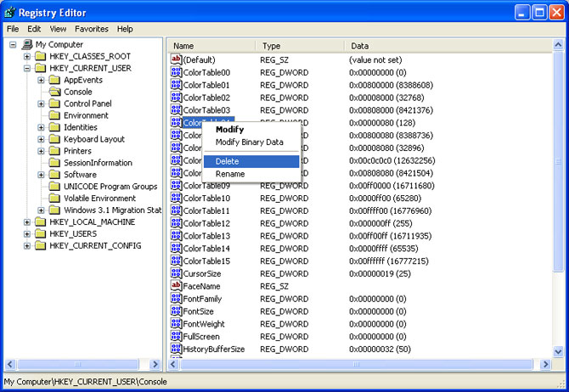Collapse the HKEY_CURRENT_USER tree node
Screen dimensions: 569x392
click(x=28, y=68)
